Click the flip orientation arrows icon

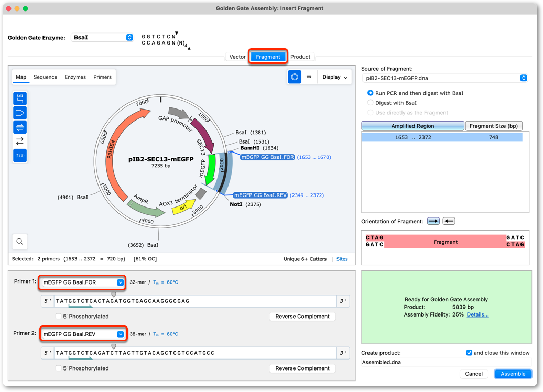[20, 141]
